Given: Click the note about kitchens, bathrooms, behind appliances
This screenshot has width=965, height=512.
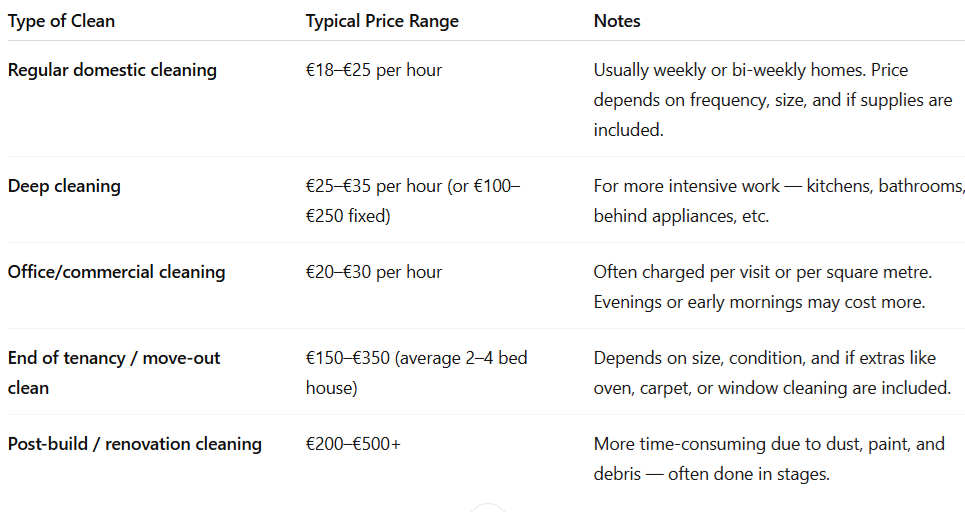Looking at the screenshot, I should pos(779,200).
